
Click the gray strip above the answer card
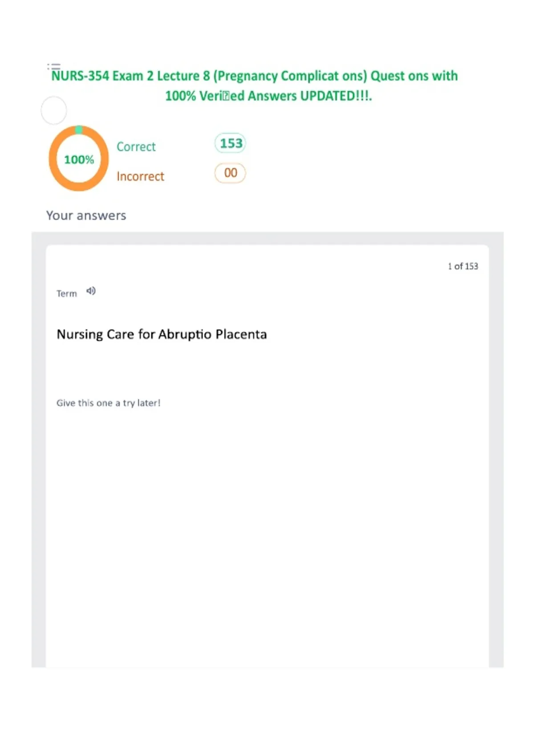click(267, 238)
